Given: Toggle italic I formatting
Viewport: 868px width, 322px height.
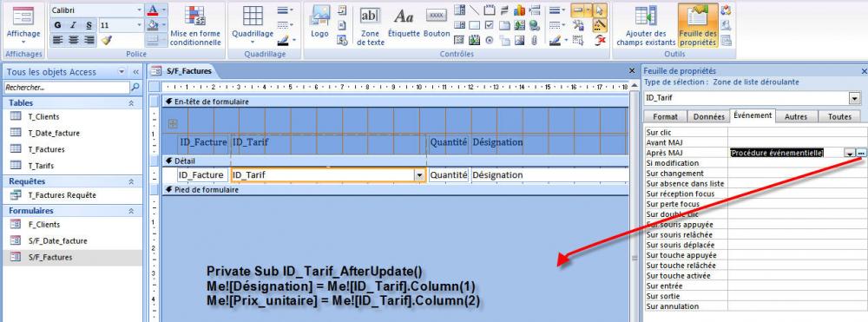Looking at the screenshot, I should (x=73, y=25).
